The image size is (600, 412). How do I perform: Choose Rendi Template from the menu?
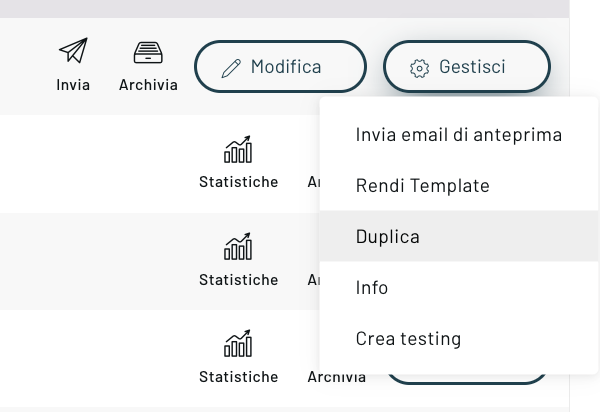(x=422, y=186)
